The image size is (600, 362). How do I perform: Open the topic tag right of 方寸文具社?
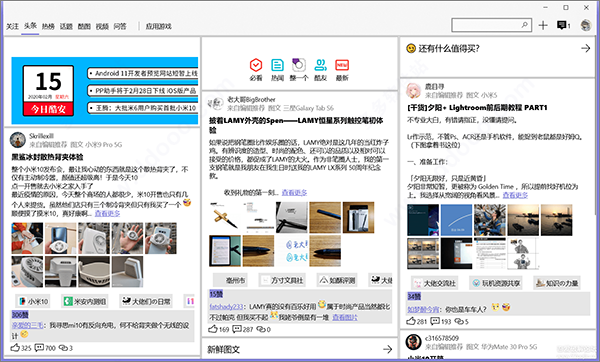coord(337,280)
